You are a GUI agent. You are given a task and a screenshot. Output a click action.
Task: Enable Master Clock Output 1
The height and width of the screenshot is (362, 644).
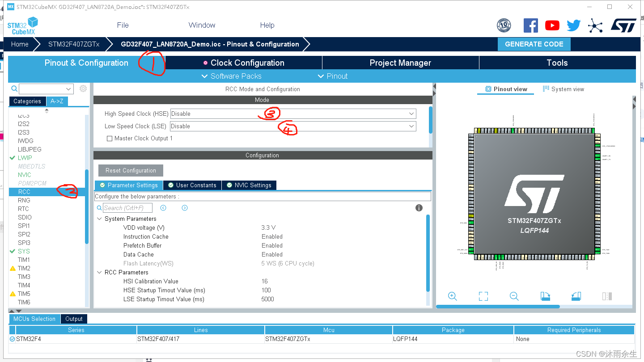[x=109, y=139]
